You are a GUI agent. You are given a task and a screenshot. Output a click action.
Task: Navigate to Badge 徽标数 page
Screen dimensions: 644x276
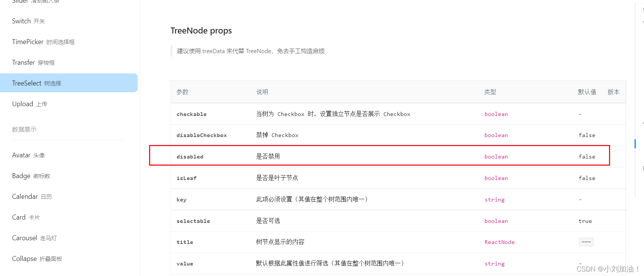31,176
